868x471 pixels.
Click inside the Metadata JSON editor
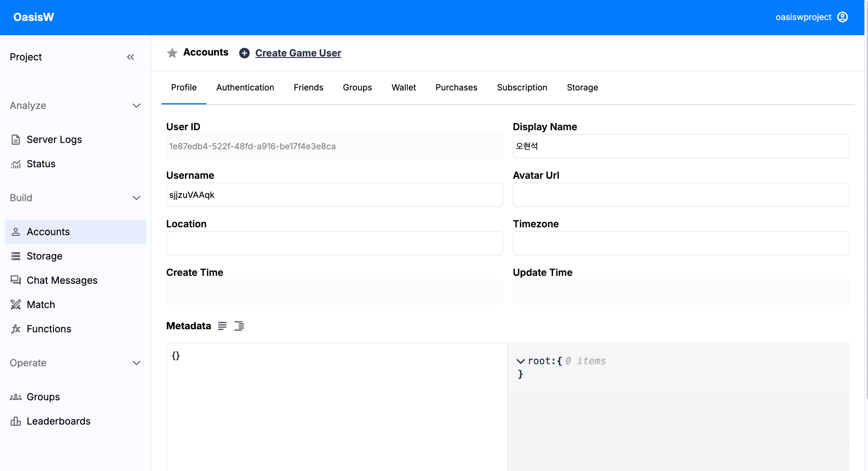337,407
